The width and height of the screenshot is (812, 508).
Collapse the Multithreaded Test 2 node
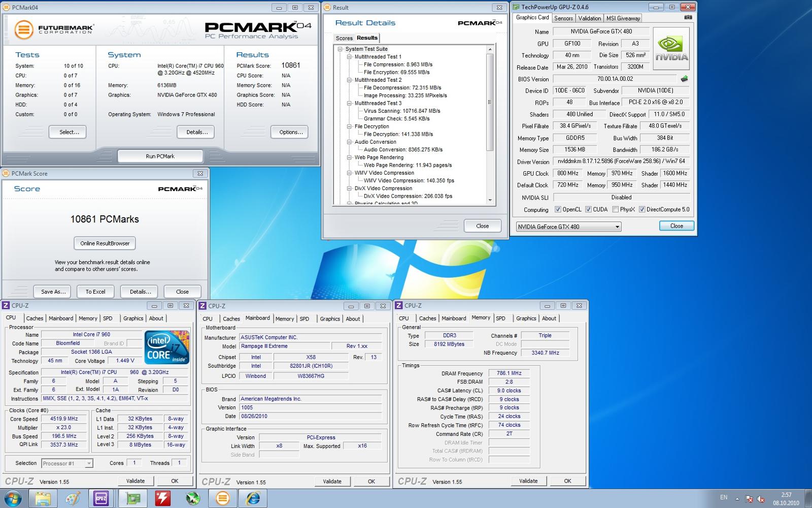[349, 80]
